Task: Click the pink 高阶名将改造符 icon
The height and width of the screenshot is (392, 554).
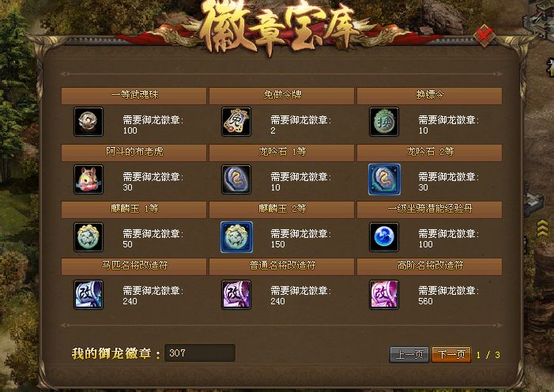Action: pyautogui.click(x=384, y=295)
